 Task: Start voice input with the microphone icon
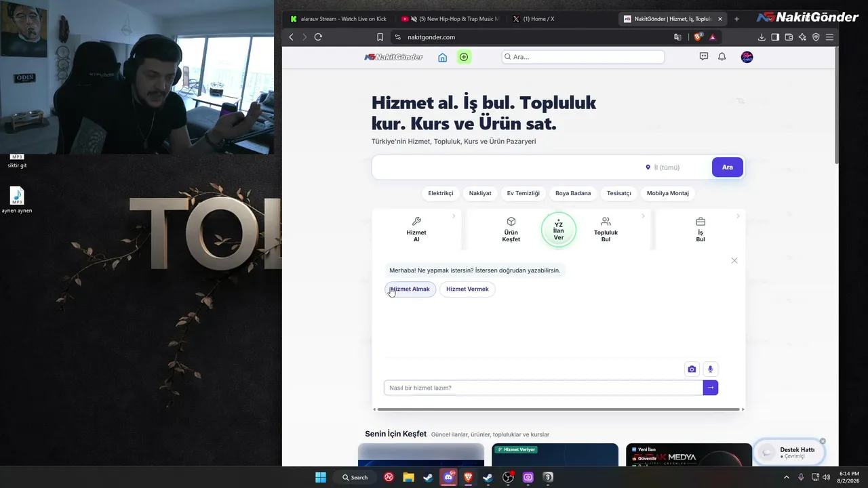point(710,369)
